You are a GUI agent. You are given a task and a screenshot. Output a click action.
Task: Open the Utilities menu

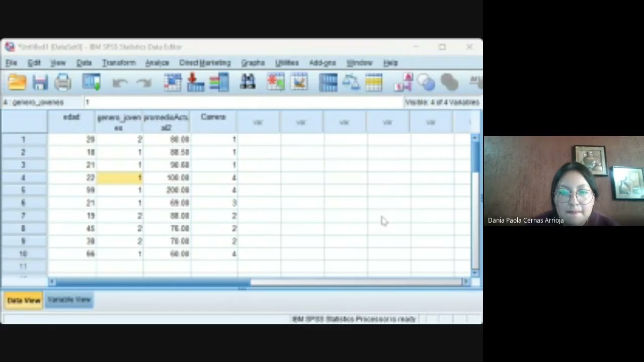287,63
